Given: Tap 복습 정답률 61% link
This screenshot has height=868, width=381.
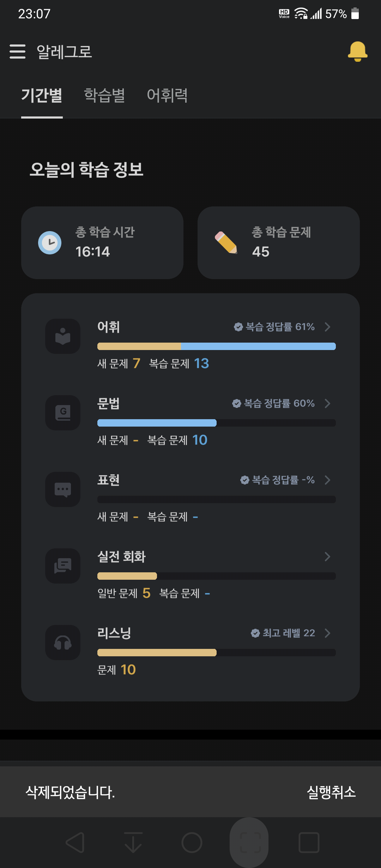Looking at the screenshot, I should [274, 327].
